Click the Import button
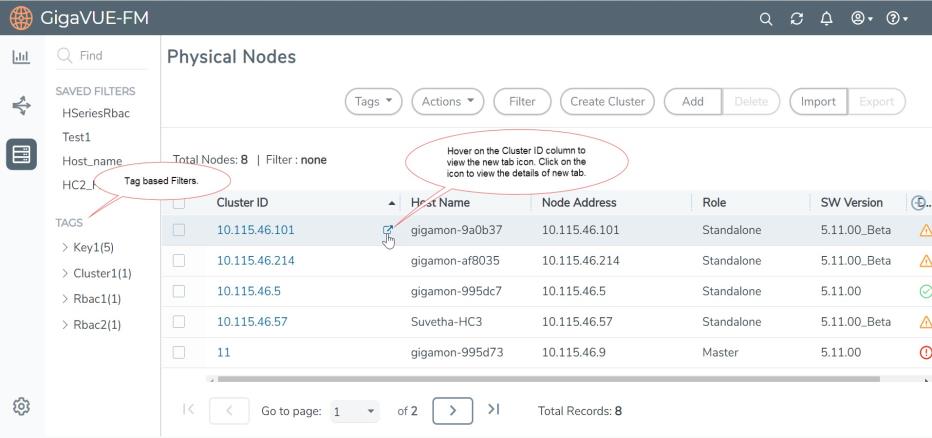This screenshot has width=932, height=438. (x=818, y=102)
